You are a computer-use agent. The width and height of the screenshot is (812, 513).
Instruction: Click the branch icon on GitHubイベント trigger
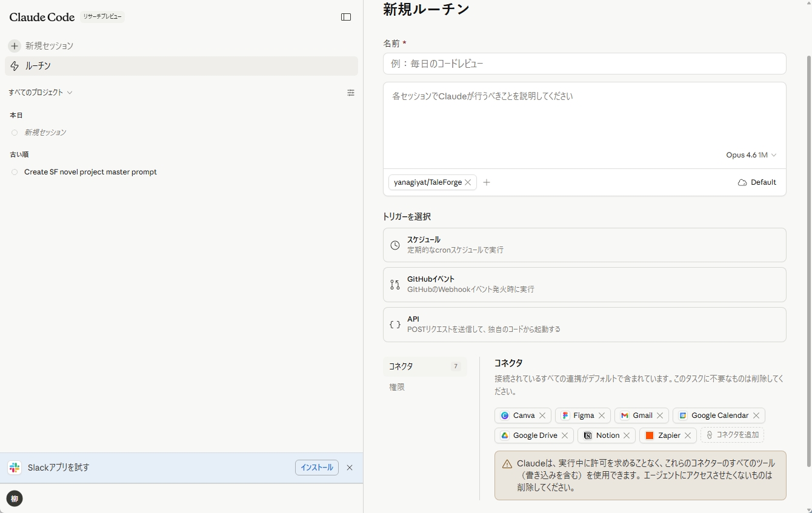(x=394, y=284)
